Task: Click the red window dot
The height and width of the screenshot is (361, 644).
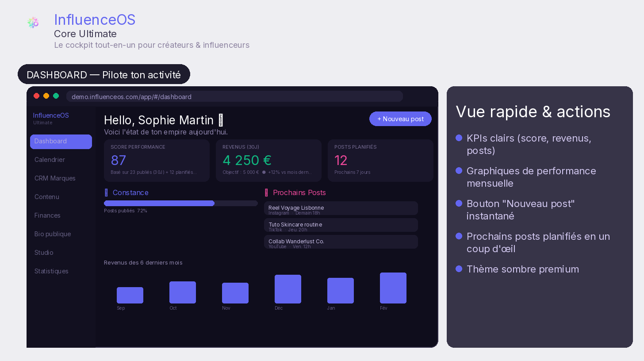Action: click(37, 96)
